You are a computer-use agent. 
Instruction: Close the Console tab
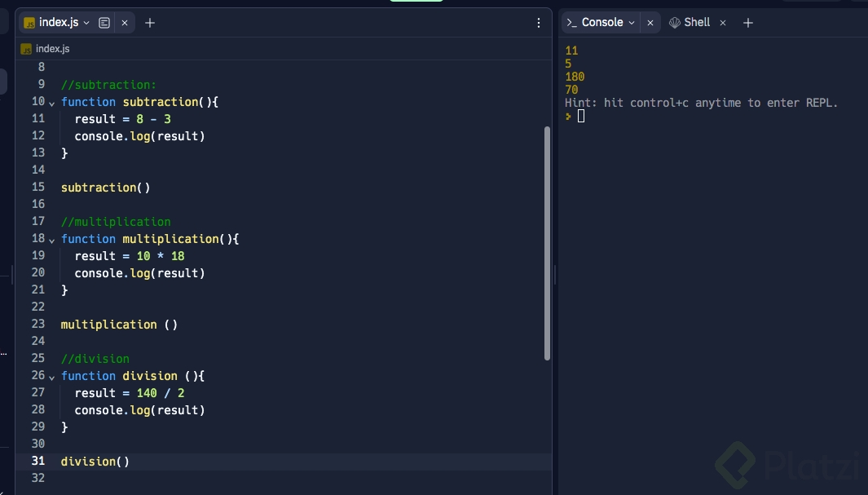(650, 23)
